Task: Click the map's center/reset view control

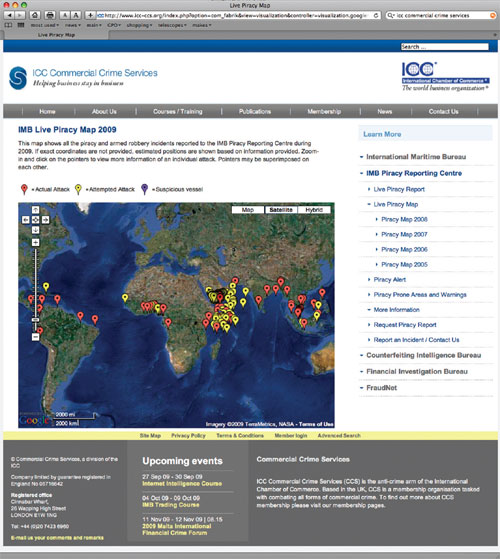Action: coord(35,220)
